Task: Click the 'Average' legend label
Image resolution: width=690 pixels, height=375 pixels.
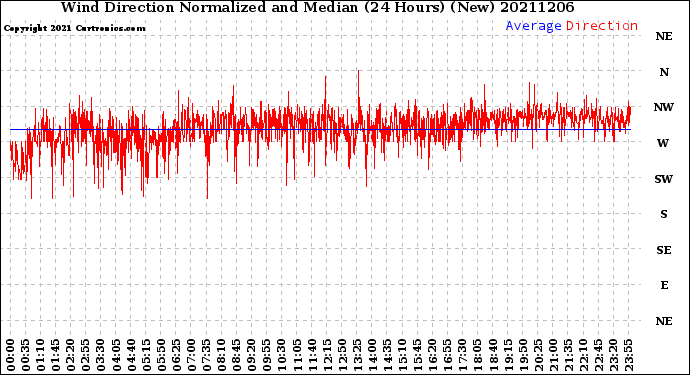Action: click(x=533, y=26)
